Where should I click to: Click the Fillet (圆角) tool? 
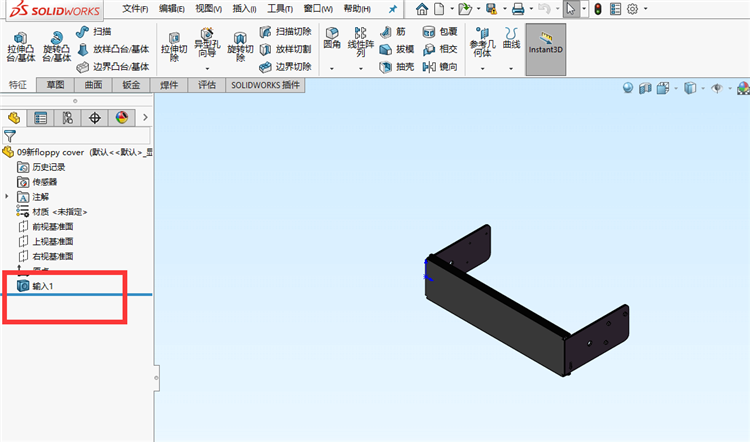[332, 38]
